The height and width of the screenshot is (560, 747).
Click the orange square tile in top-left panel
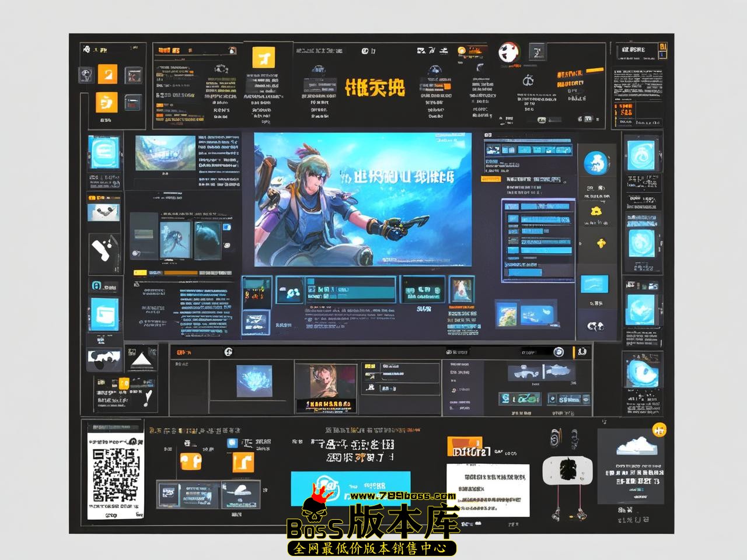coord(107,74)
